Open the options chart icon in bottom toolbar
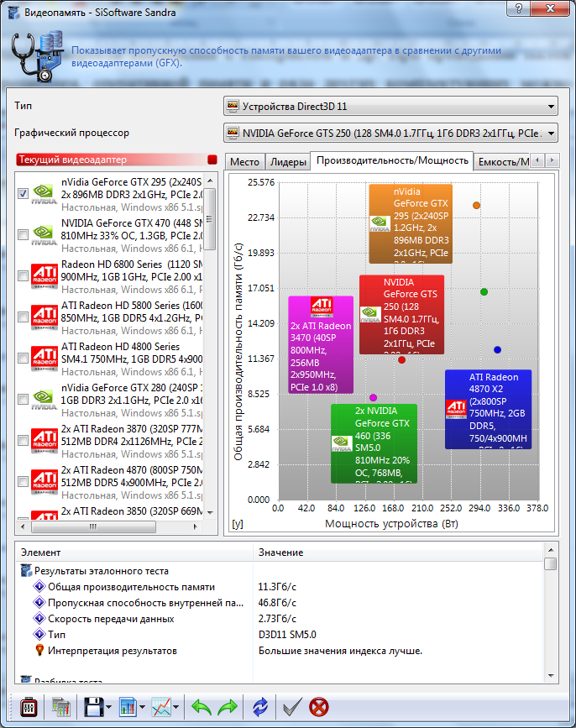This screenshot has height=728, width=576. (60, 707)
